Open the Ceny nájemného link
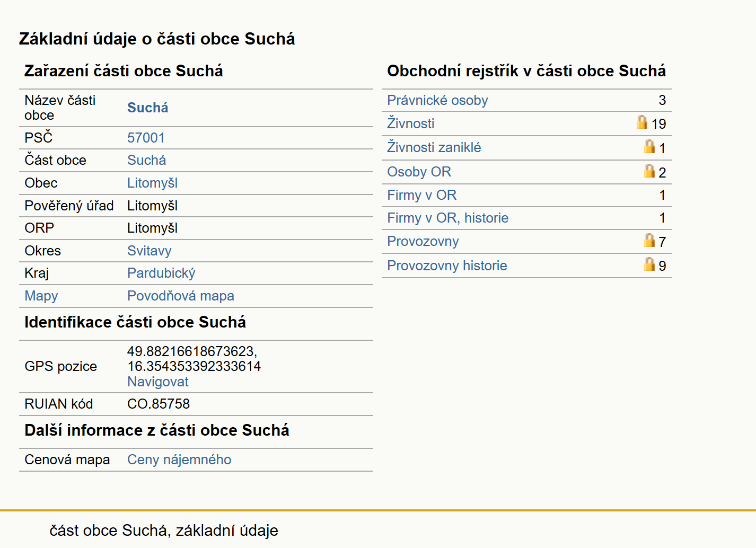 [179, 459]
